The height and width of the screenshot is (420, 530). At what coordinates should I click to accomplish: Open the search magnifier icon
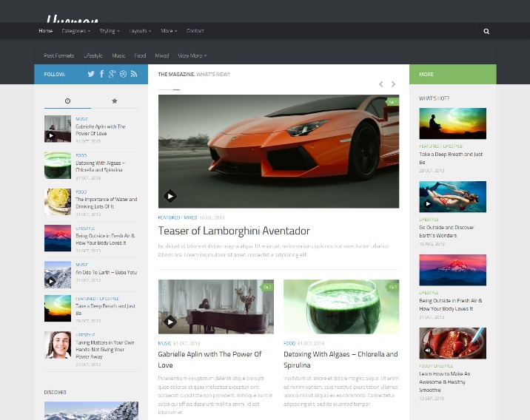pos(486,31)
